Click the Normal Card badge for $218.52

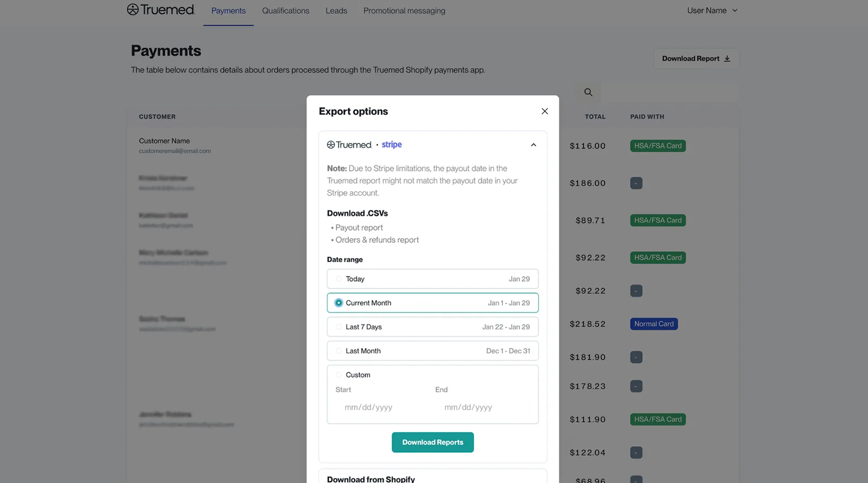[654, 324]
